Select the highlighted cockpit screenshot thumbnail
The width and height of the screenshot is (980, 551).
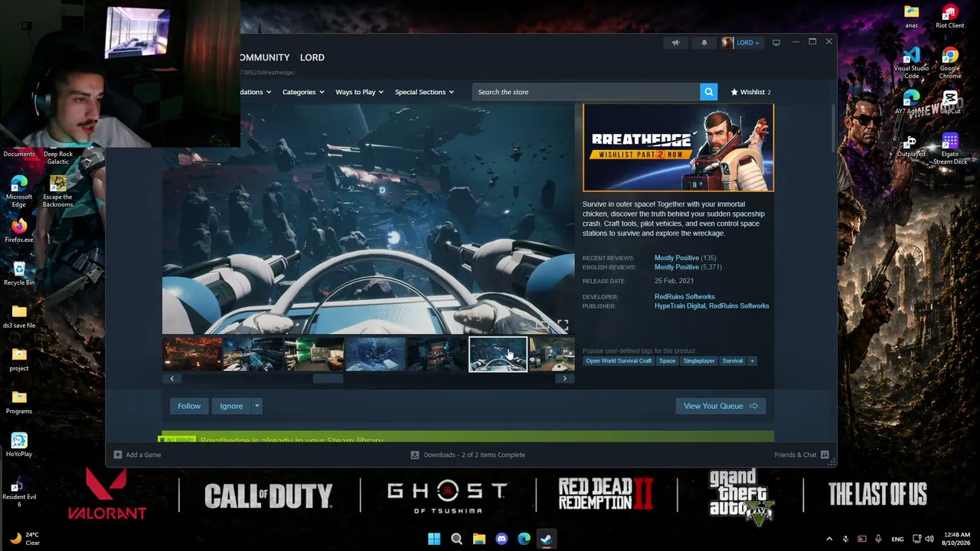tap(498, 354)
